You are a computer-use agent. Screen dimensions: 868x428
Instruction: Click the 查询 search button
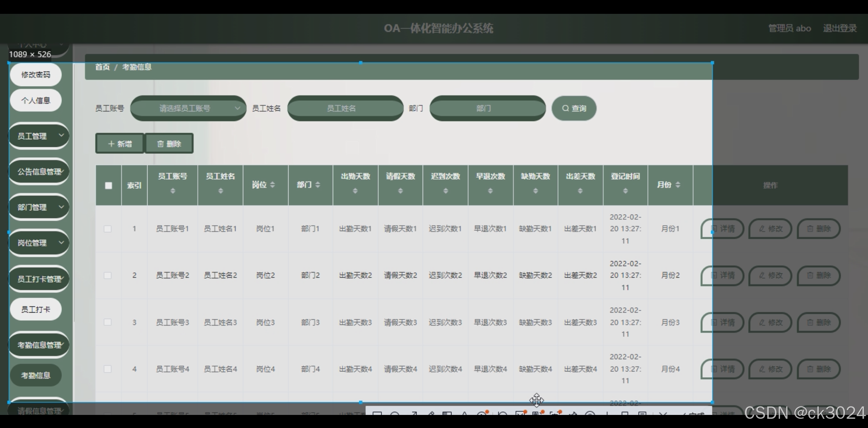pos(573,108)
